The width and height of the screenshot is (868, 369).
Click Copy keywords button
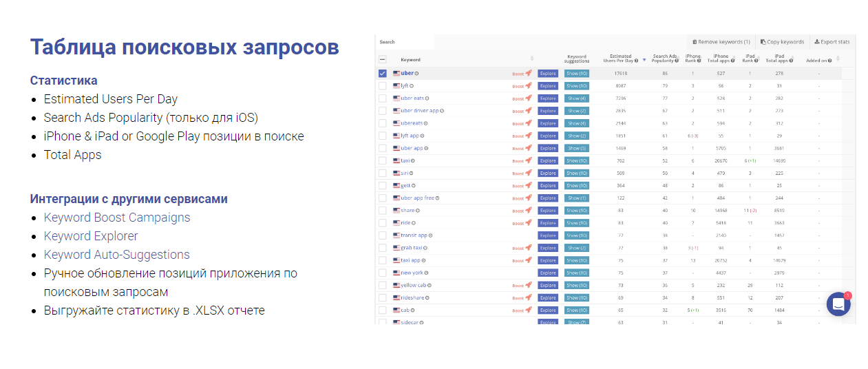coord(782,42)
